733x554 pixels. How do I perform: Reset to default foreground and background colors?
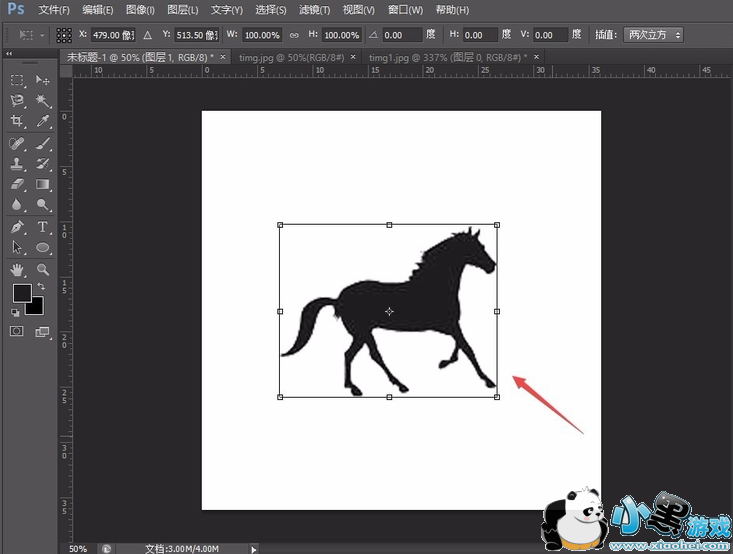[x=16, y=312]
